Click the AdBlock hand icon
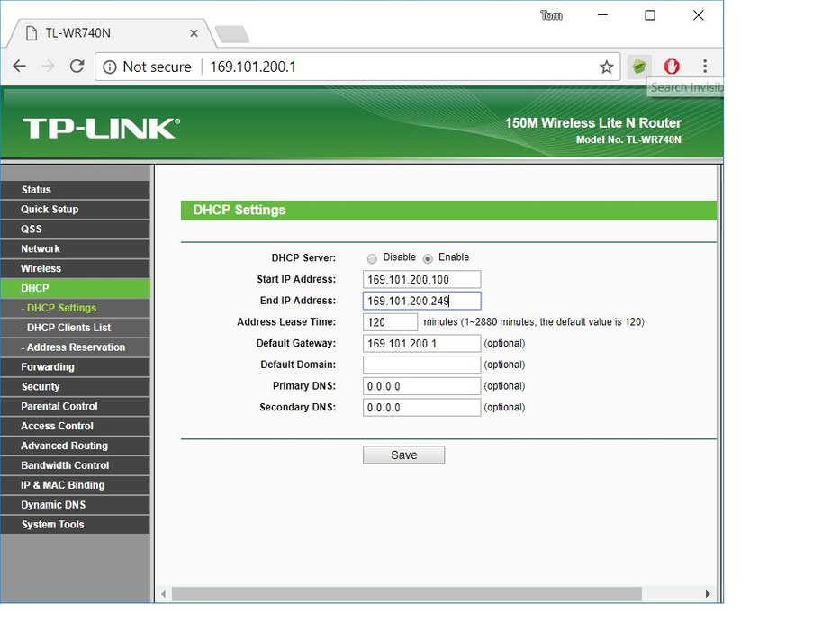 pyautogui.click(x=671, y=66)
